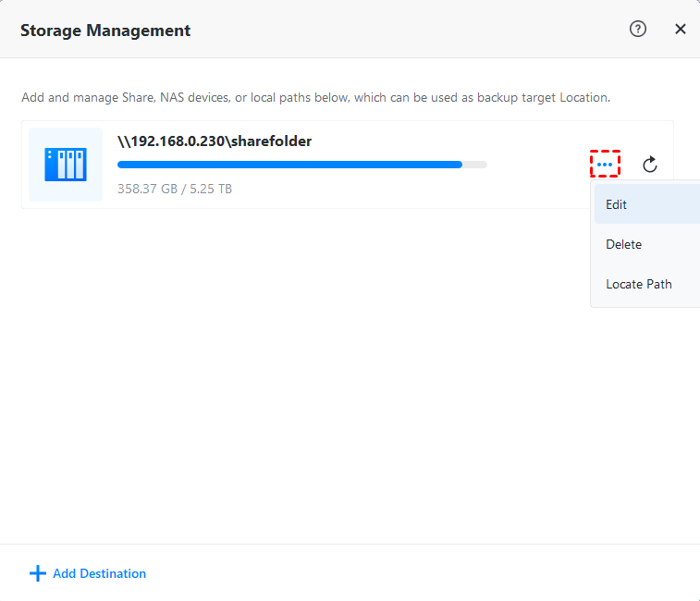The width and height of the screenshot is (700, 601).
Task: Click the 358.37 GB / 5.25 TB text
Action: (x=175, y=189)
